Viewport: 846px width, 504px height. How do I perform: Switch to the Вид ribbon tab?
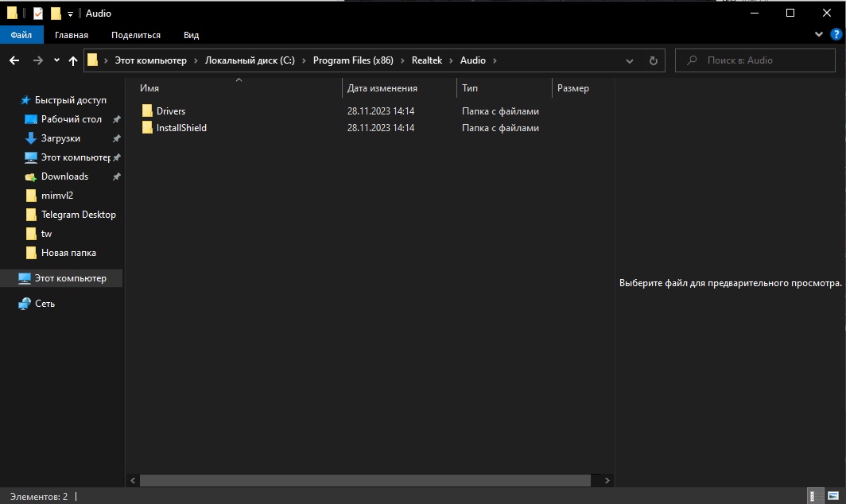tap(191, 35)
